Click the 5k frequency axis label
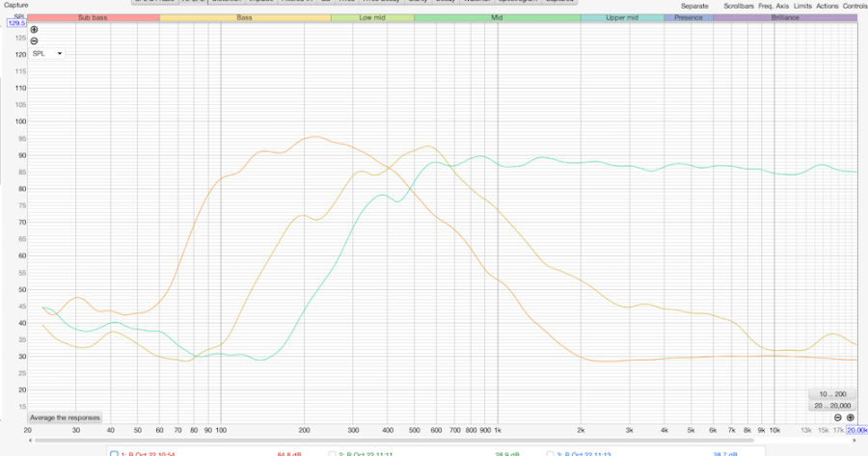 coord(691,430)
